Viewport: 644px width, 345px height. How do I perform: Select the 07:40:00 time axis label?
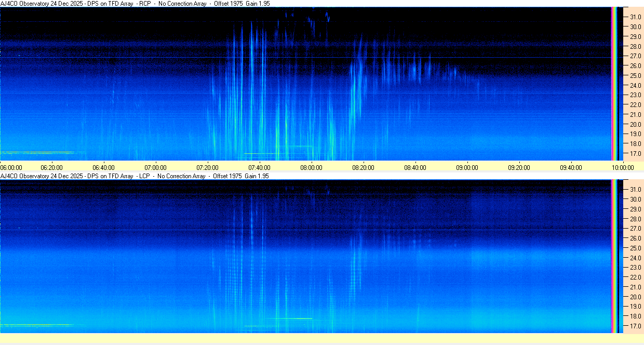(x=259, y=167)
